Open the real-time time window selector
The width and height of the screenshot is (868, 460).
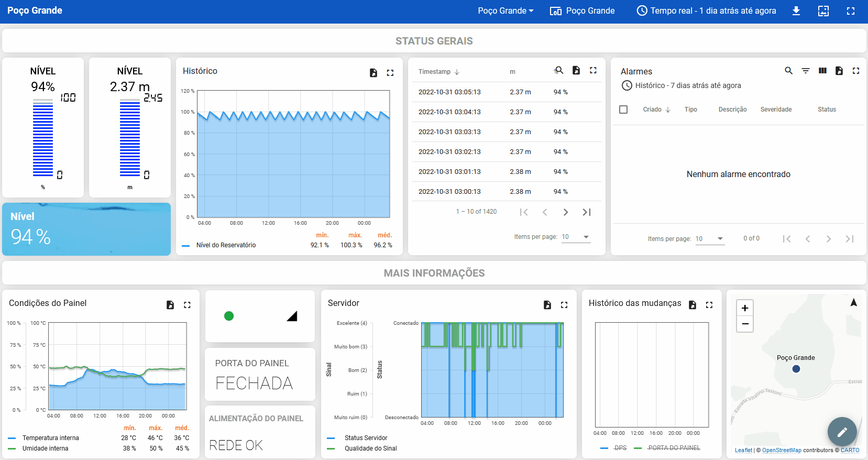click(x=706, y=11)
